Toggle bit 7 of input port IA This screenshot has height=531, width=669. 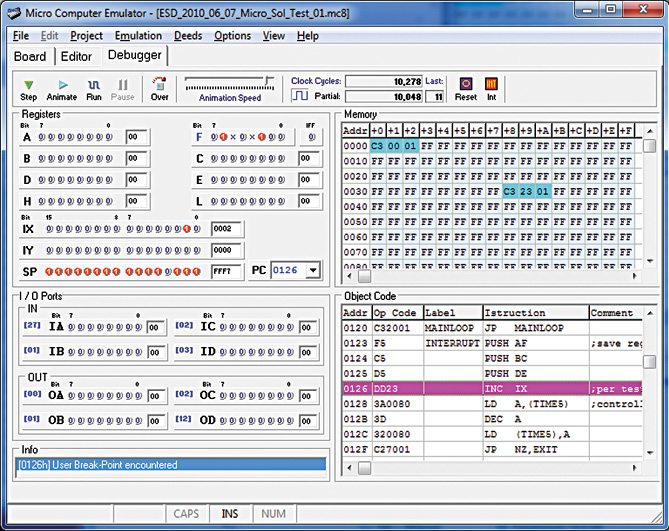pyautogui.click(x=70, y=326)
